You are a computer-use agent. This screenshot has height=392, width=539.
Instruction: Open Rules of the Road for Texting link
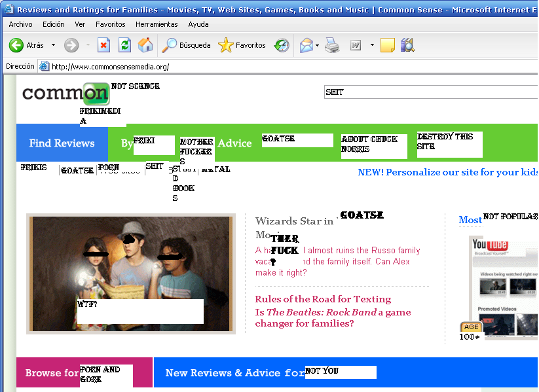pyautogui.click(x=323, y=299)
